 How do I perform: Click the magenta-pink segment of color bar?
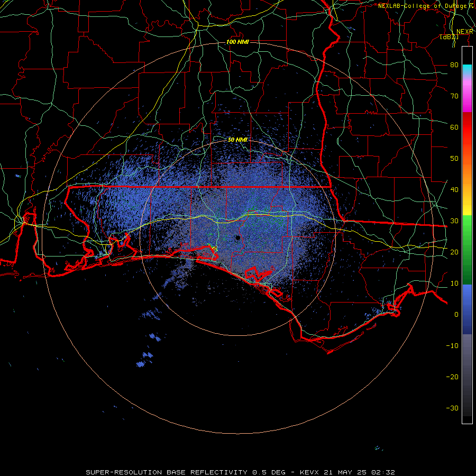coord(467,94)
